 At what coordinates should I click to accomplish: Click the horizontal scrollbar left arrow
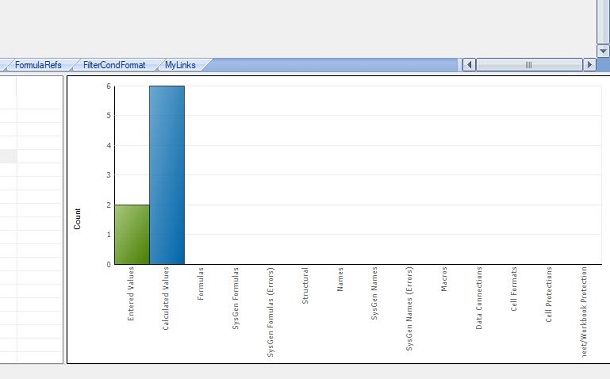tap(469, 65)
